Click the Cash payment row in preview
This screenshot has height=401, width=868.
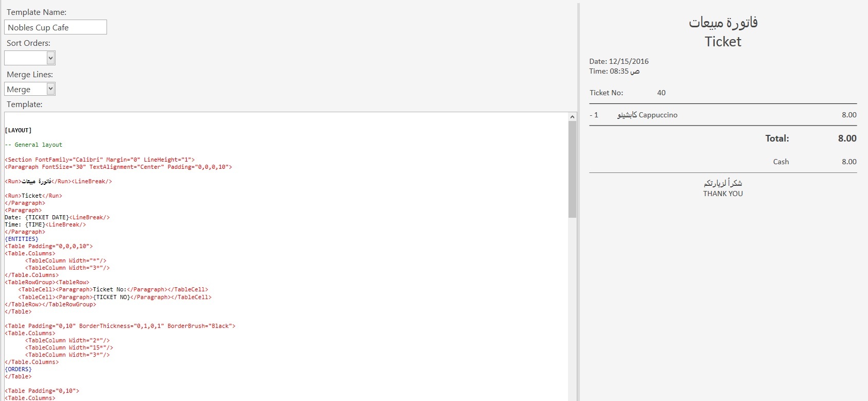781,162
